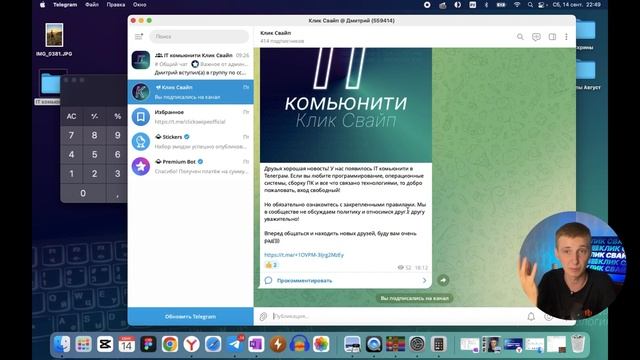Select the IMG_0381.JPG file on the desktop

[x=54, y=39]
